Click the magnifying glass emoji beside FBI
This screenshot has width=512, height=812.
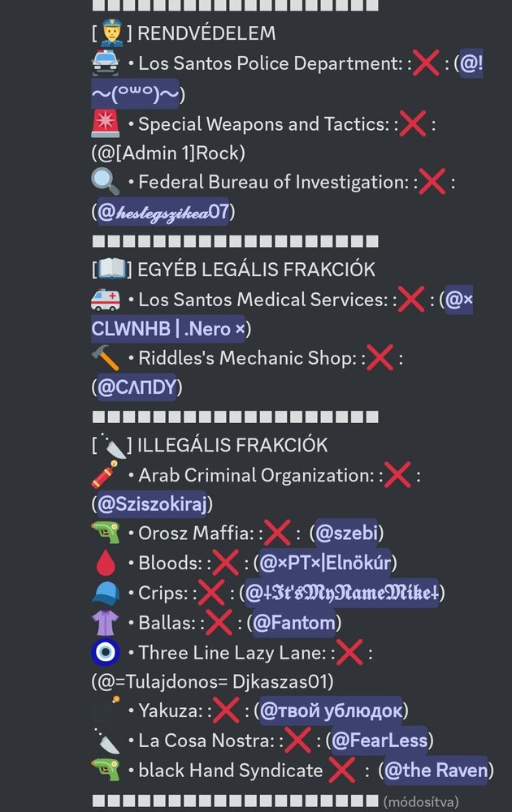(x=105, y=182)
